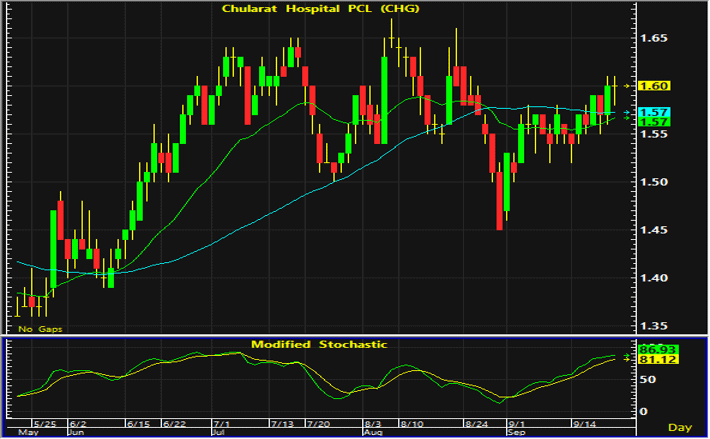The width and height of the screenshot is (710, 439).
Task: Click the 1.40 price axis label
Action: [653, 278]
